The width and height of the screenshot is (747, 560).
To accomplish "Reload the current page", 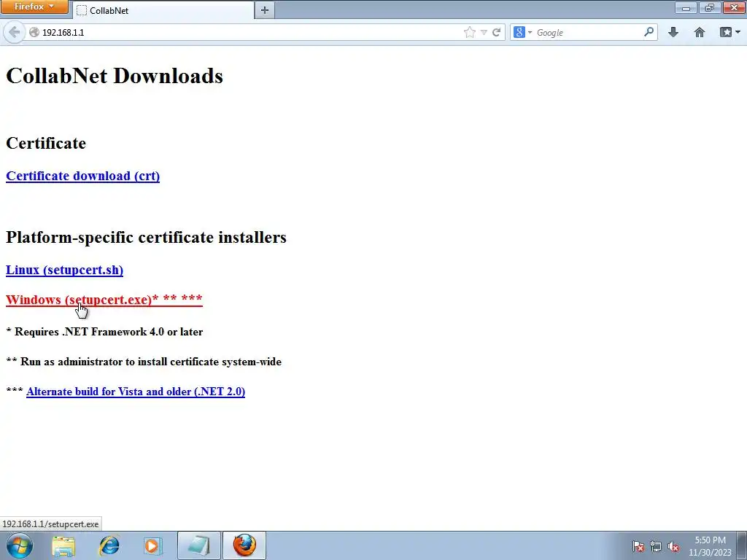I will point(496,32).
